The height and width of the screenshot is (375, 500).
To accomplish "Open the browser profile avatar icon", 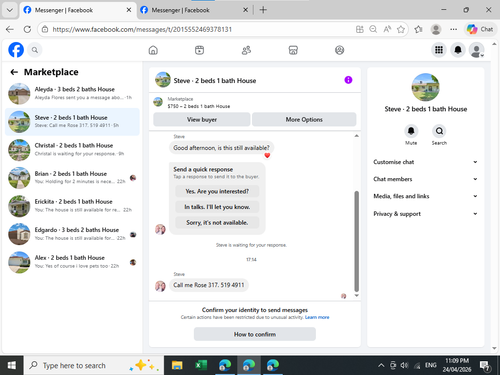I will [x=436, y=29].
